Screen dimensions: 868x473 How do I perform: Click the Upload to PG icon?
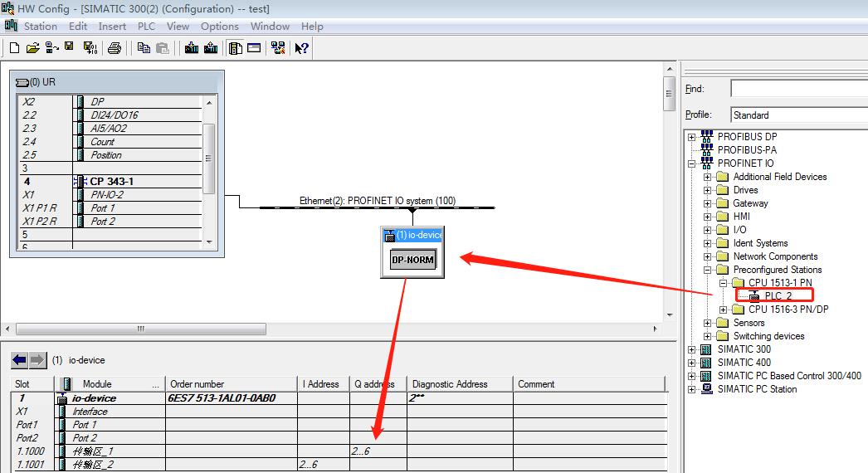pos(210,48)
